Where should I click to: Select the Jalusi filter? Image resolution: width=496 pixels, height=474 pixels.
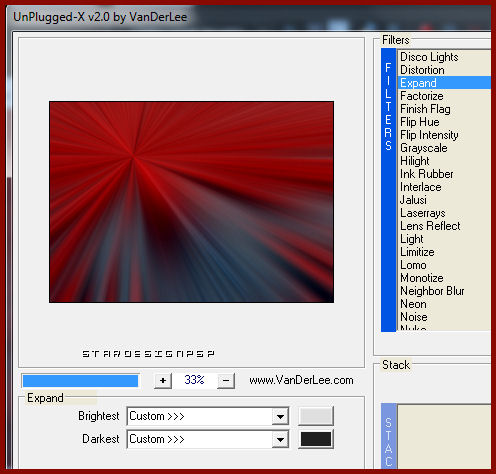point(444,200)
